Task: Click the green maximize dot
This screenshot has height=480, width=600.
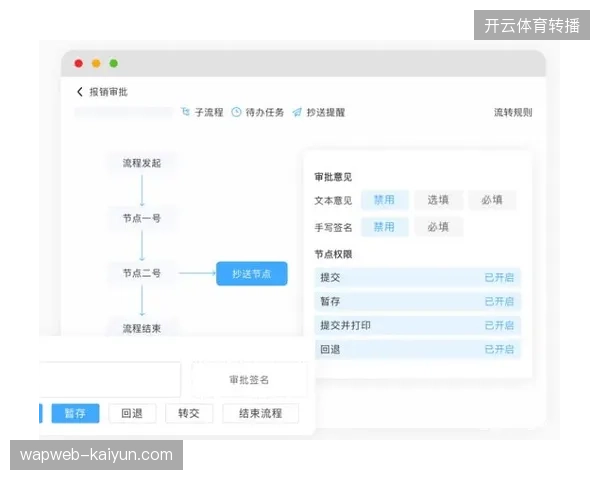Action: [x=114, y=63]
